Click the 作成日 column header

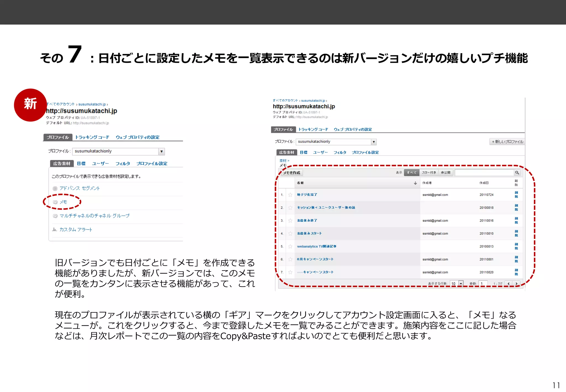pos(484,183)
